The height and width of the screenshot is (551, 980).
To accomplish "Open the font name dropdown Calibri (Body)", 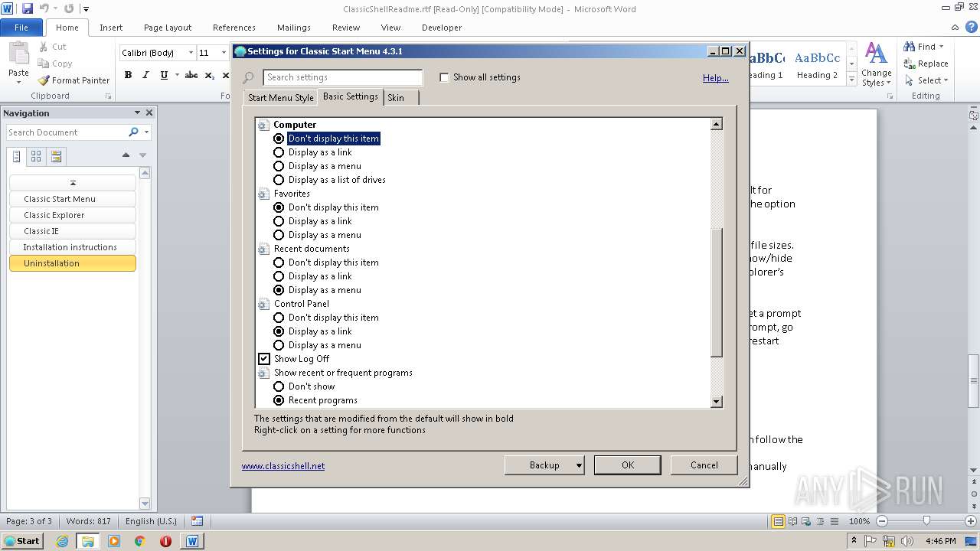I will [190, 53].
